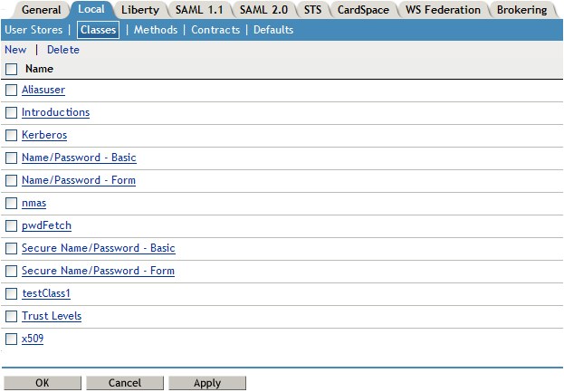Open the WS Federation tab

pyautogui.click(x=443, y=10)
